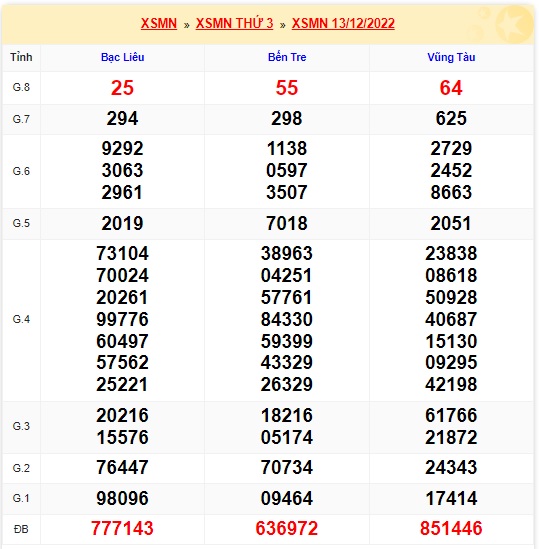Click G.2 value 76447
The height and width of the screenshot is (549, 539).
tap(123, 467)
